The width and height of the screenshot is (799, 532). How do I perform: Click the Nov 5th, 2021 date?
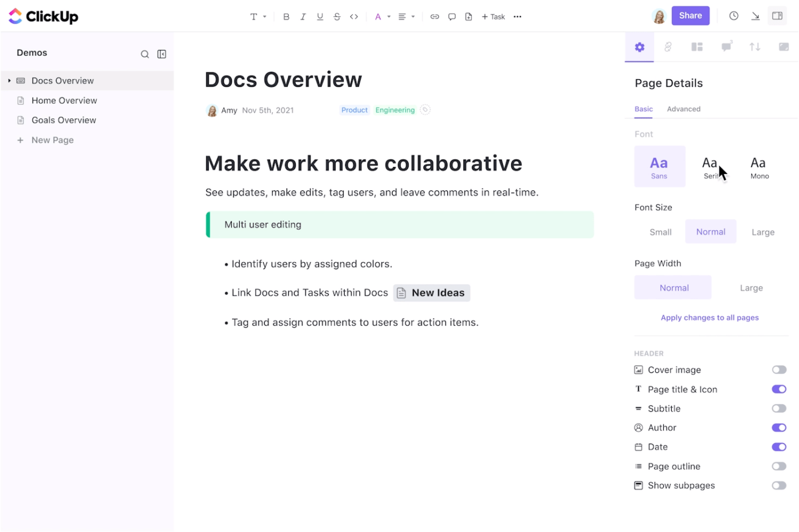click(x=268, y=111)
